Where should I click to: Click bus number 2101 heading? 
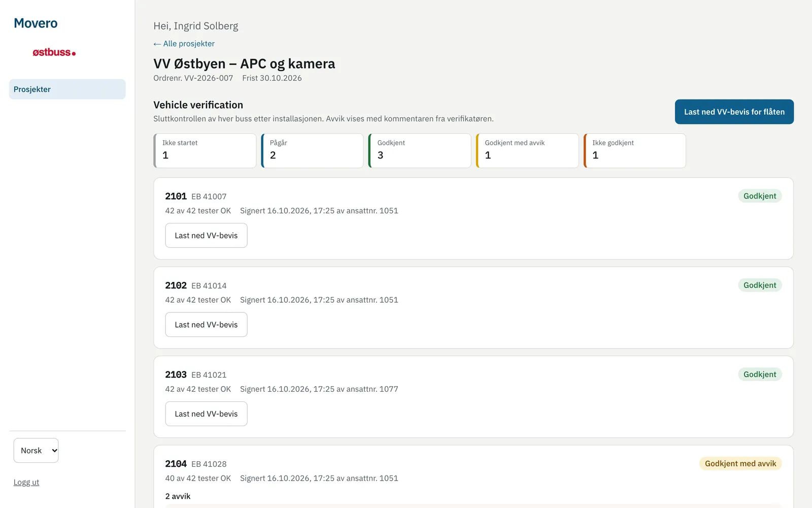tap(176, 196)
